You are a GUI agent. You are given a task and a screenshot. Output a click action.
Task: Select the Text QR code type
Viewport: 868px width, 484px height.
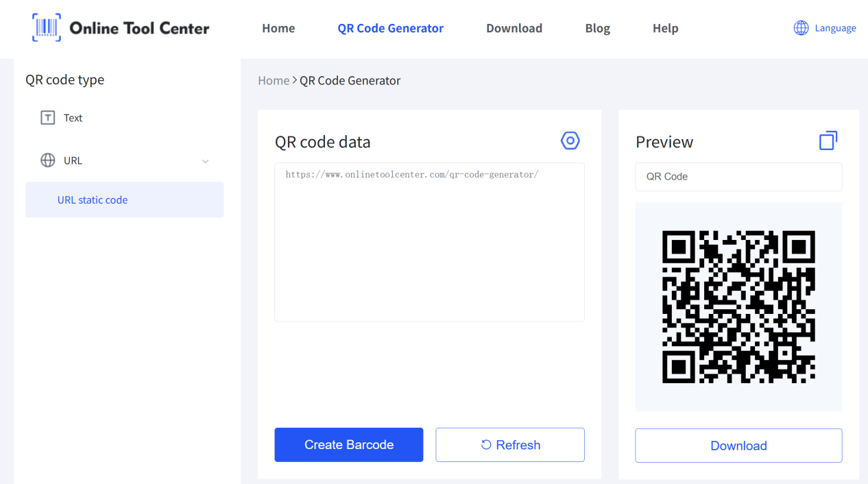click(x=72, y=117)
